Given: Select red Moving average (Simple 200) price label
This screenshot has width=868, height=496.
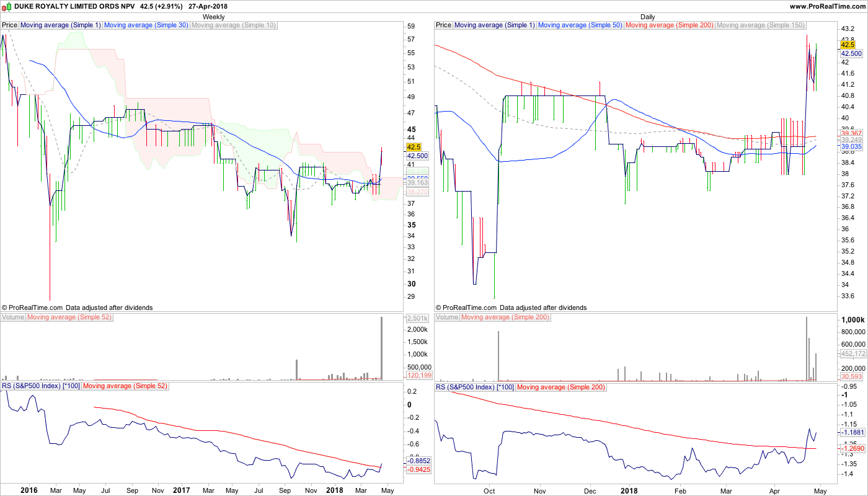Looking at the screenshot, I should click(x=670, y=25).
